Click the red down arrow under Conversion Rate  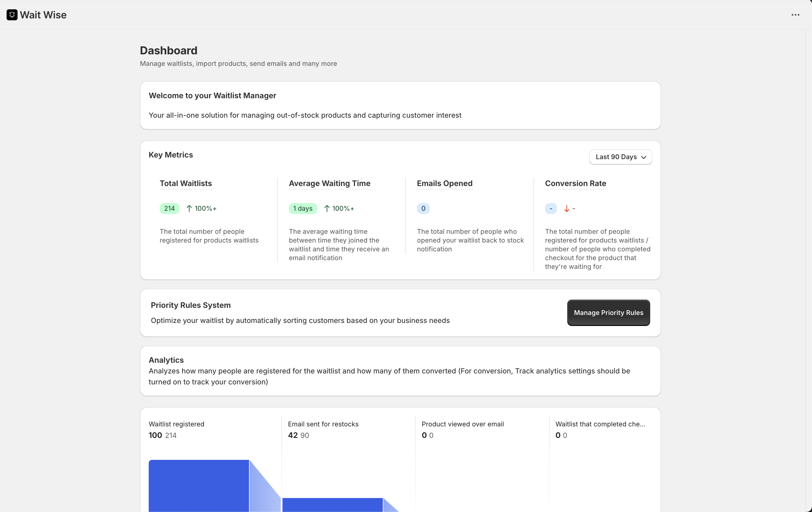[566, 209]
